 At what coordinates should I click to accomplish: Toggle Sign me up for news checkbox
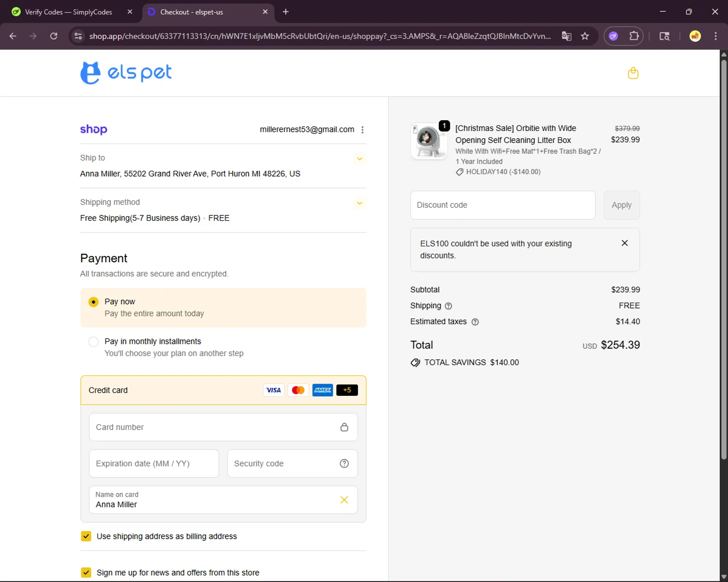[x=86, y=572]
